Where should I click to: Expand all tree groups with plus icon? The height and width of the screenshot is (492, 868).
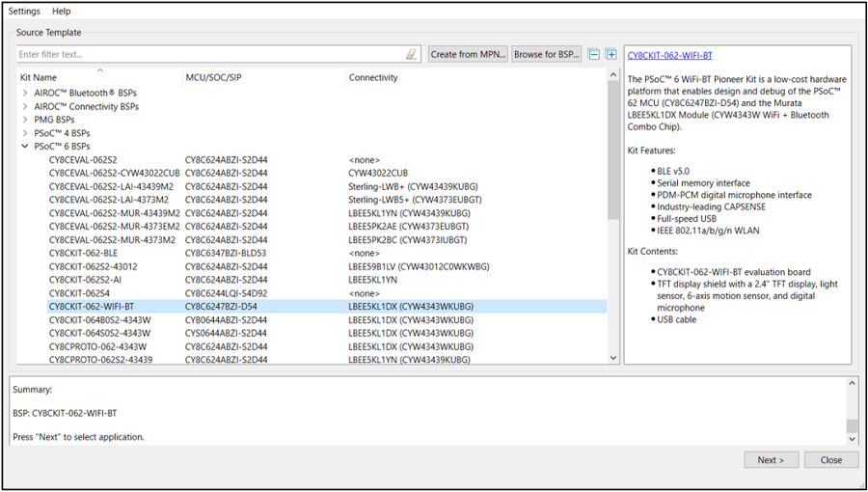(610, 54)
